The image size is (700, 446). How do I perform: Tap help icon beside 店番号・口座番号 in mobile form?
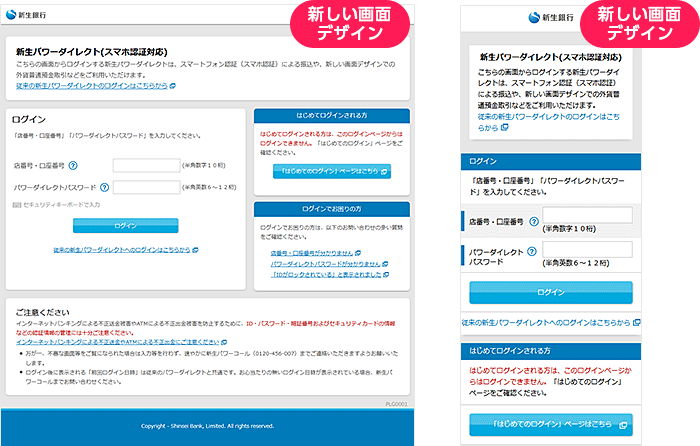click(x=534, y=221)
